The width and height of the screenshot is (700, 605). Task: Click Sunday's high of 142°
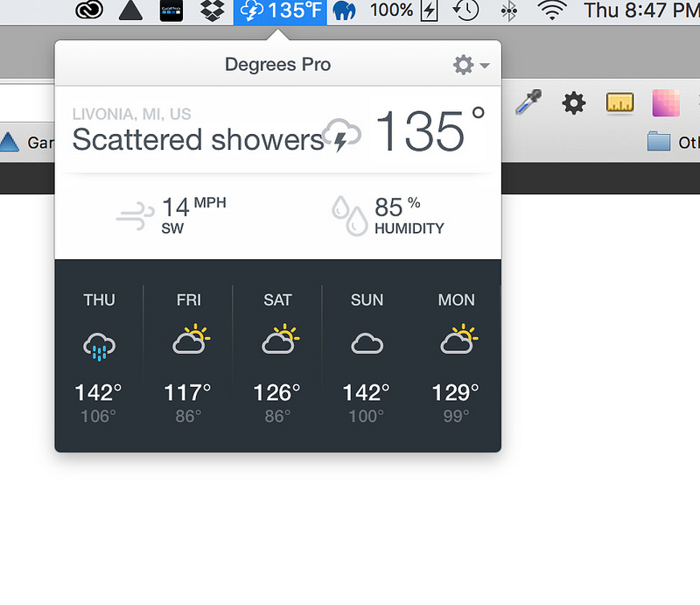point(366,393)
